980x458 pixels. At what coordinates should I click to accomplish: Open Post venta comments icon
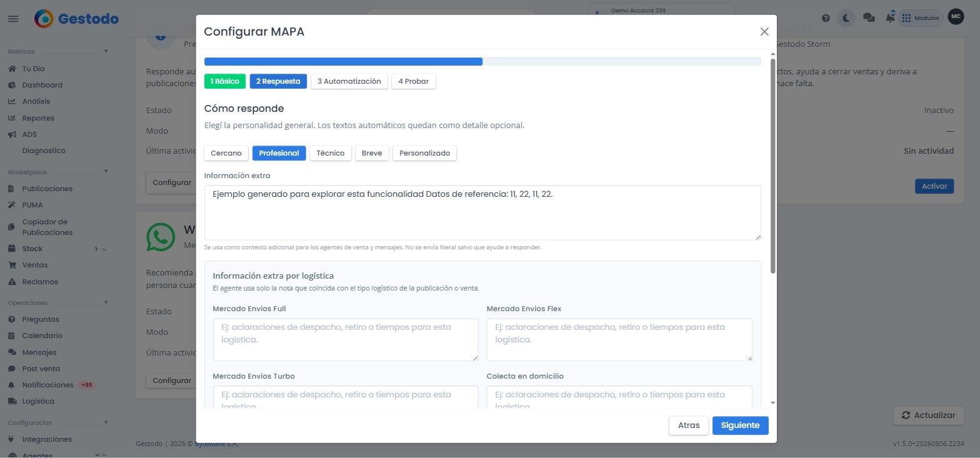tap(12, 369)
